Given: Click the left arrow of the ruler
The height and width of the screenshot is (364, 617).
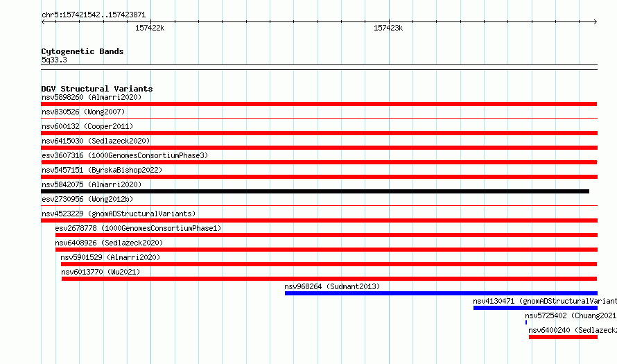Looking at the screenshot, I should (43, 21).
